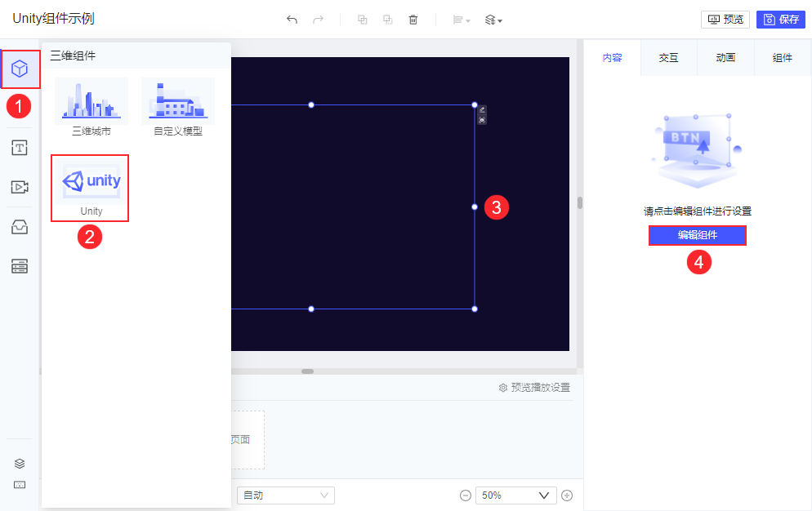Switch to the 交互 tab

click(x=669, y=57)
